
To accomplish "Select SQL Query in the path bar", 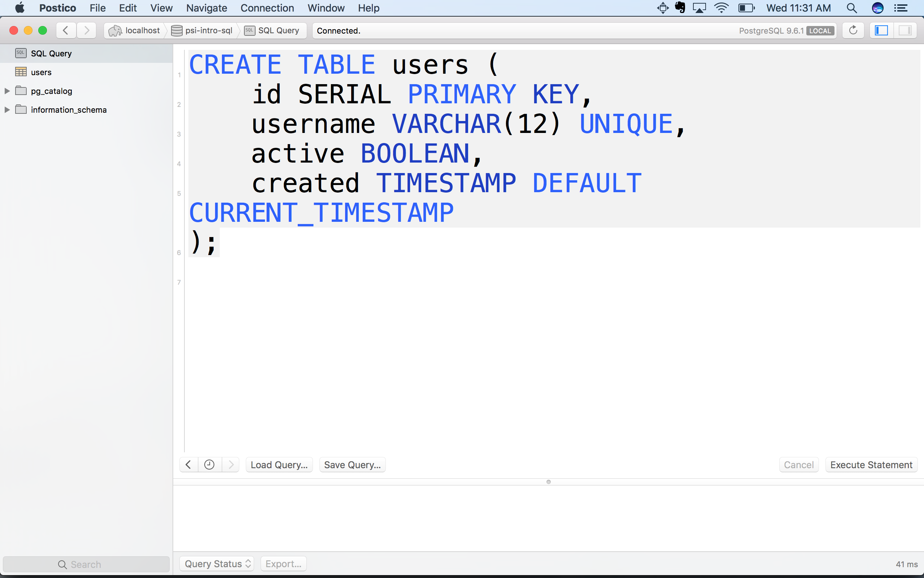I will (272, 31).
